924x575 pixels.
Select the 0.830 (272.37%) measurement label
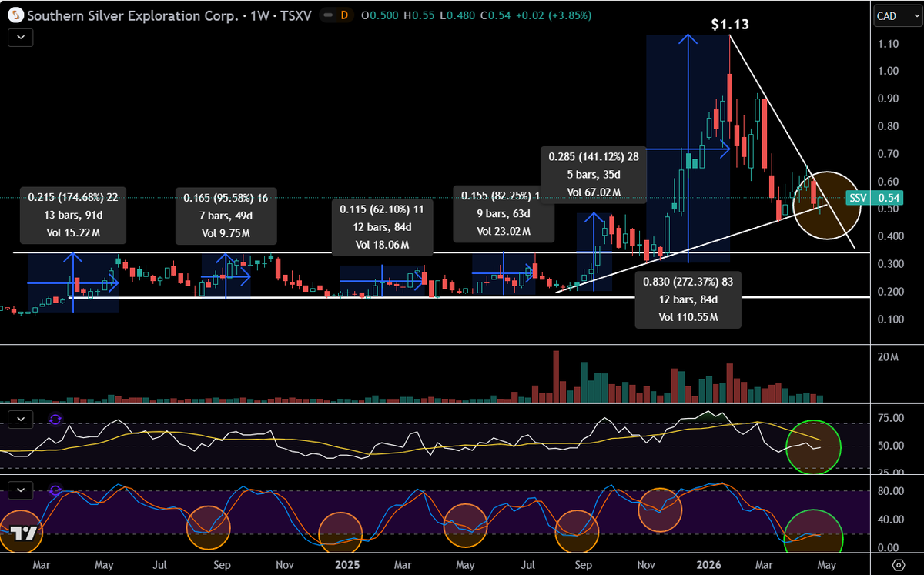point(688,299)
